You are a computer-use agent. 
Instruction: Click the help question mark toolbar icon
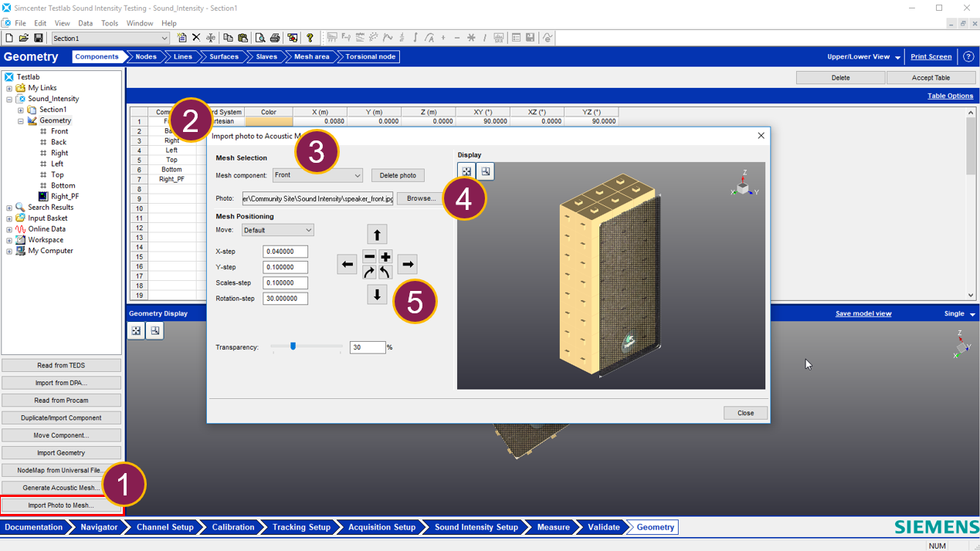310,38
